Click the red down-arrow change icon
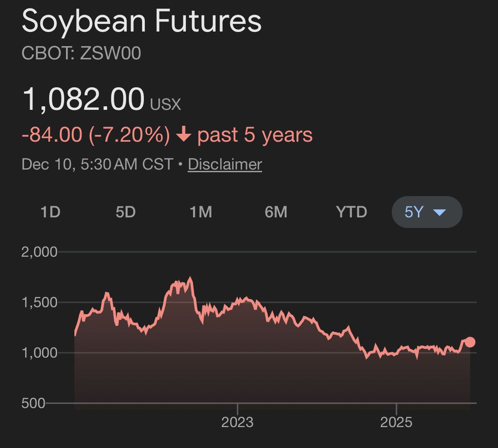The image size is (498, 448). pyautogui.click(x=184, y=135)
